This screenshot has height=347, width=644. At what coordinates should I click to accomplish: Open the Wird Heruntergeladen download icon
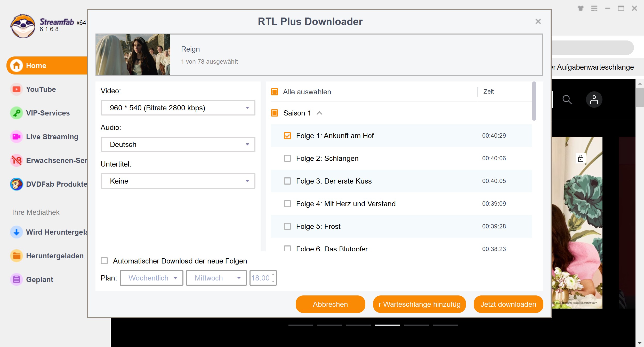(x=17, y=232)
